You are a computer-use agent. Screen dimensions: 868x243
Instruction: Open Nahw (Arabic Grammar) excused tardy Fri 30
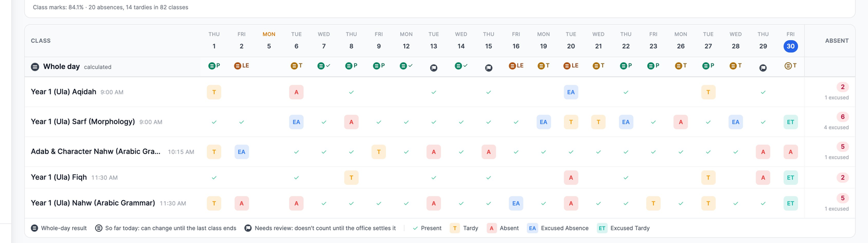[x=790, y=203]
